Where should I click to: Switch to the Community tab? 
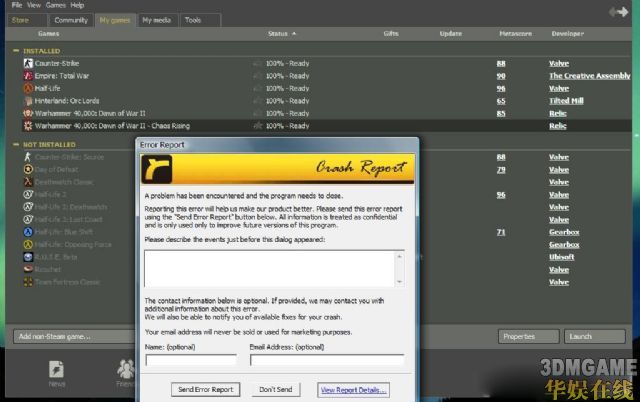coord(71,20)
